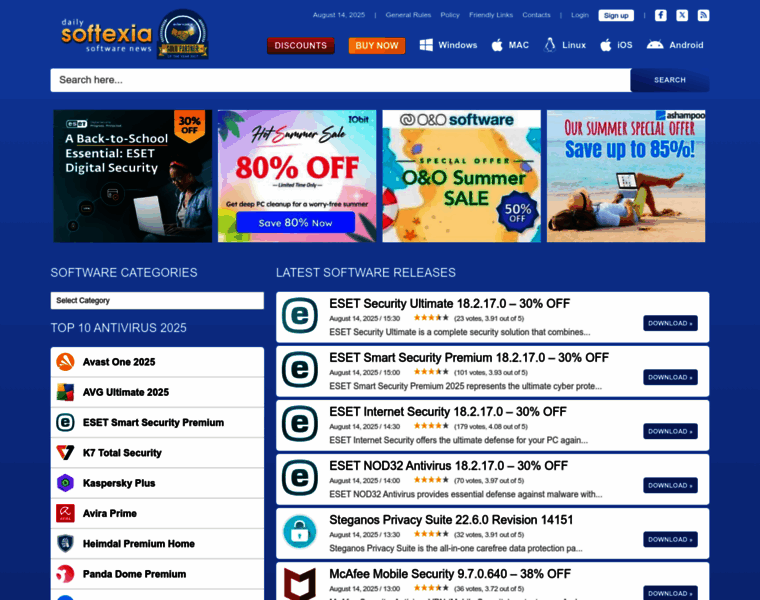Click the Android robot icon

(x=655, y=45)
